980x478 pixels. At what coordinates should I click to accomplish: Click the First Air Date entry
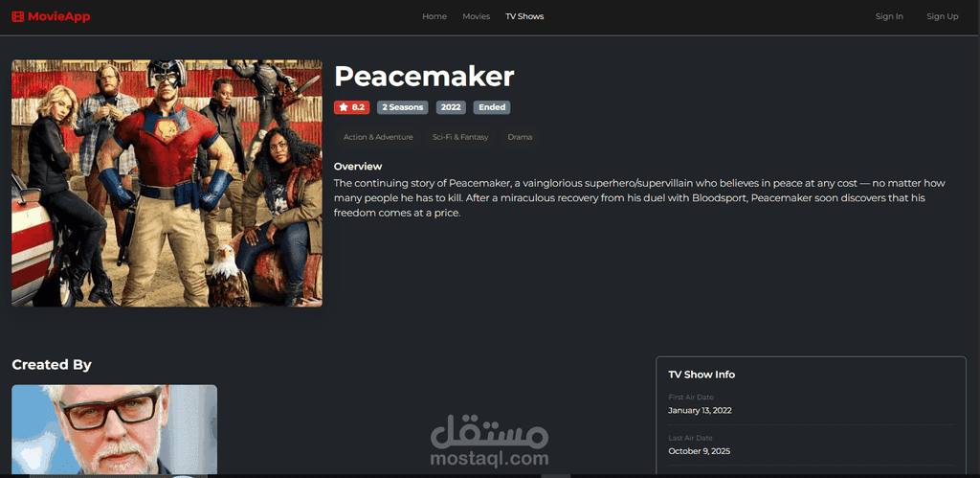click(811, 404)
